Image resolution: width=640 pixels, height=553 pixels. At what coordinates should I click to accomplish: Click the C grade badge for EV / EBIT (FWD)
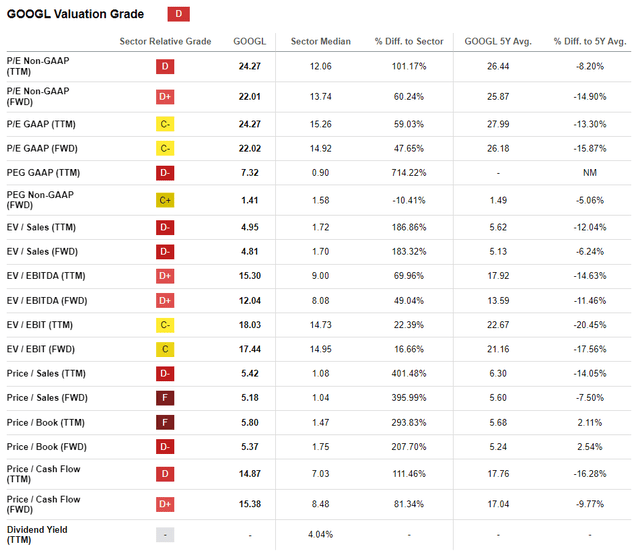tap(165, 348)
